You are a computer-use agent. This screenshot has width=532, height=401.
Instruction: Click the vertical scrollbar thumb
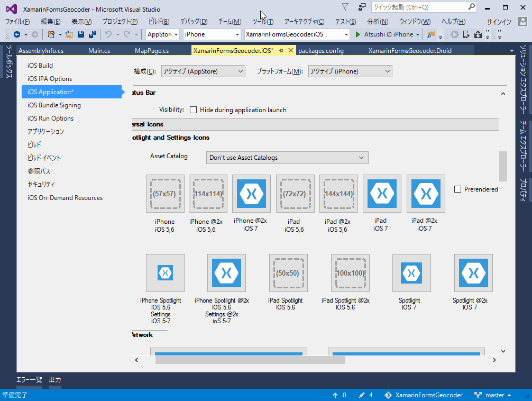pyautogui.click(x=503, y=166)
